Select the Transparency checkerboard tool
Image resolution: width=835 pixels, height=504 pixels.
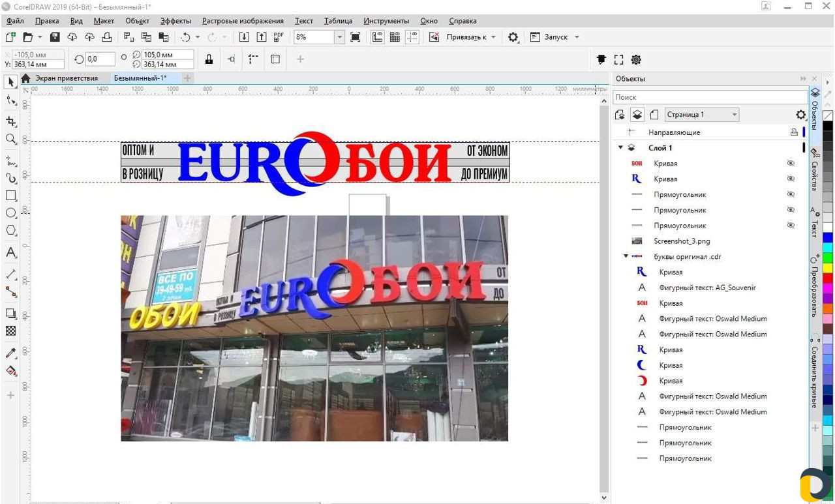[10, 331]
